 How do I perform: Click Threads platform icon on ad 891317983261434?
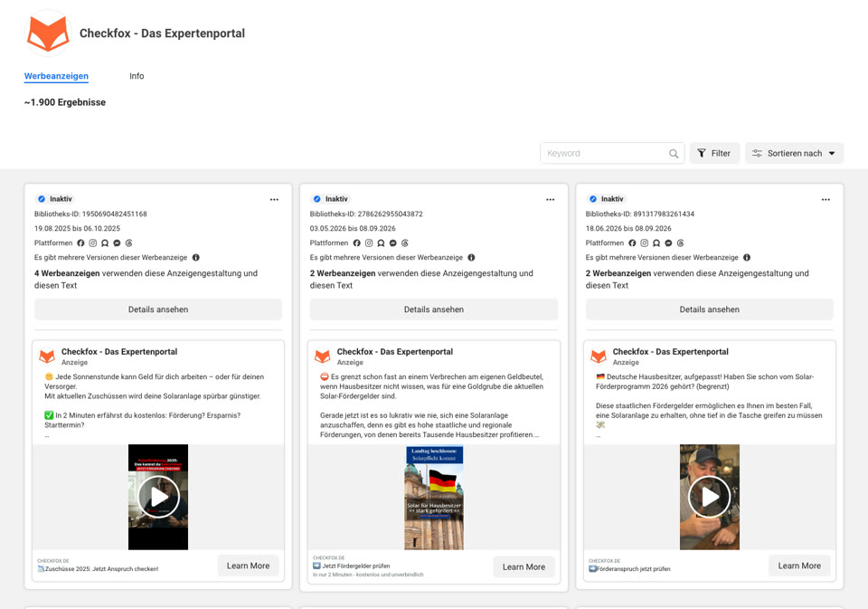[x=680, y=243]
